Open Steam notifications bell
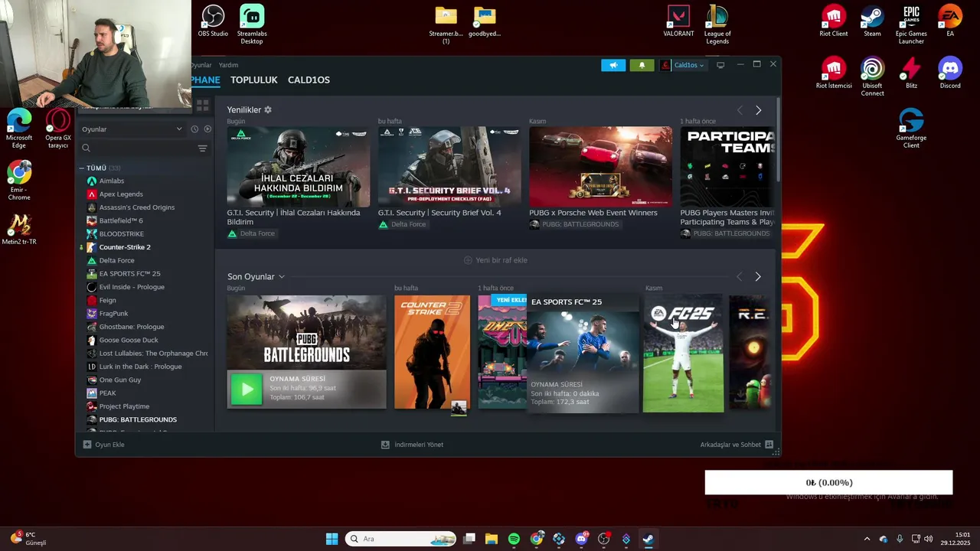Viewport: 980px width, 551px height. coord(642,65)
